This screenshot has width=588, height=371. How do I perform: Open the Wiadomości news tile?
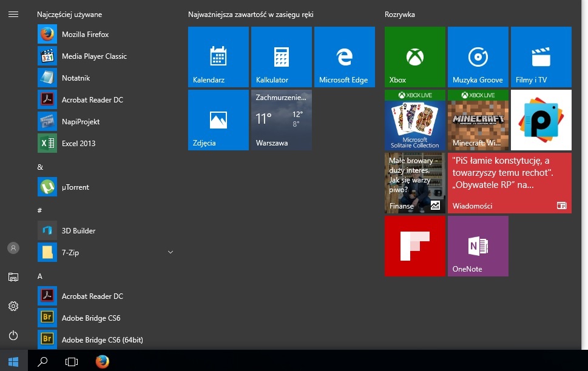(509, 183)
